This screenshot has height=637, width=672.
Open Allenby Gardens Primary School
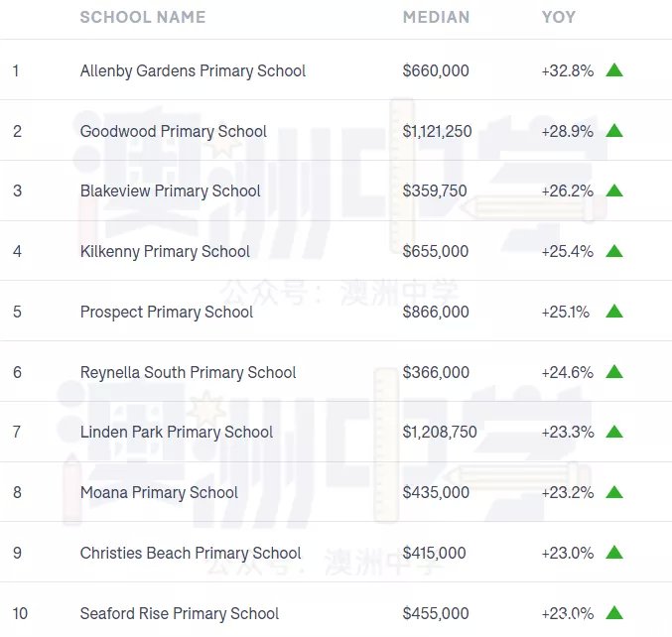(x=193, y=71)
